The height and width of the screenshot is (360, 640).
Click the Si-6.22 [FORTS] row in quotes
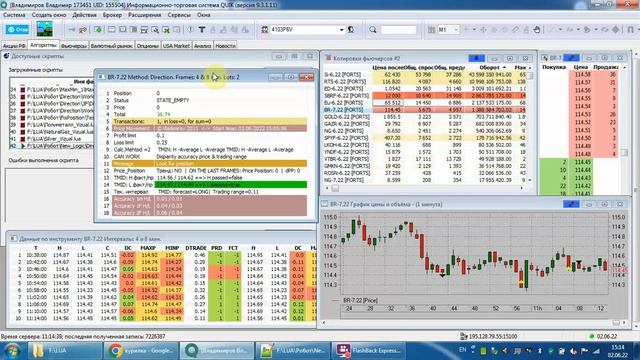click(x=424, y=75)
